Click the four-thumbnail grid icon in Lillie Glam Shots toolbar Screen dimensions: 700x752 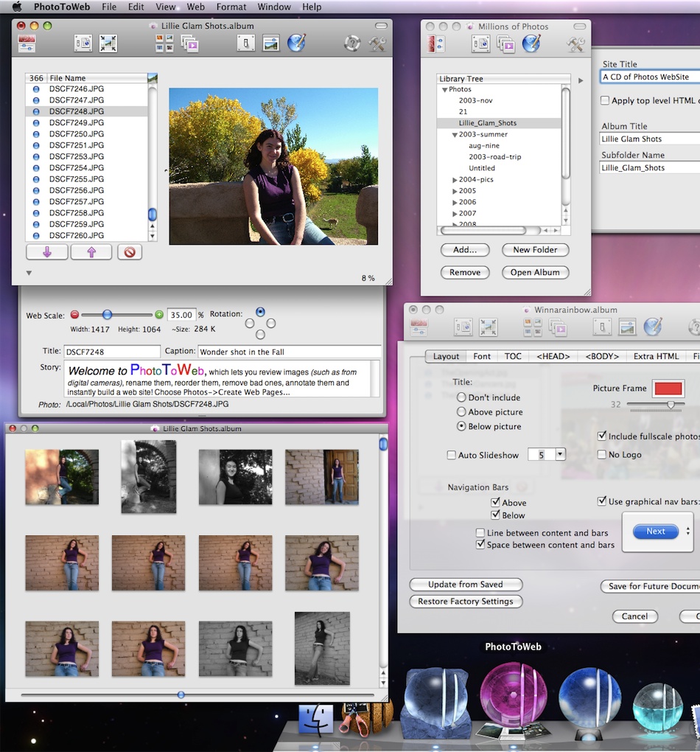pyautogui.click(x=164, y=43)
